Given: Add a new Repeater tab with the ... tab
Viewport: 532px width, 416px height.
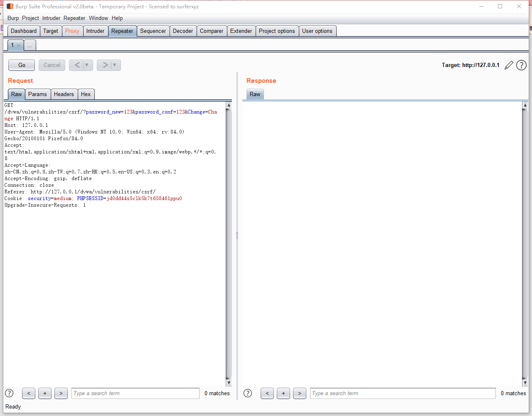Looking at the screenshot, I should 30,45.
